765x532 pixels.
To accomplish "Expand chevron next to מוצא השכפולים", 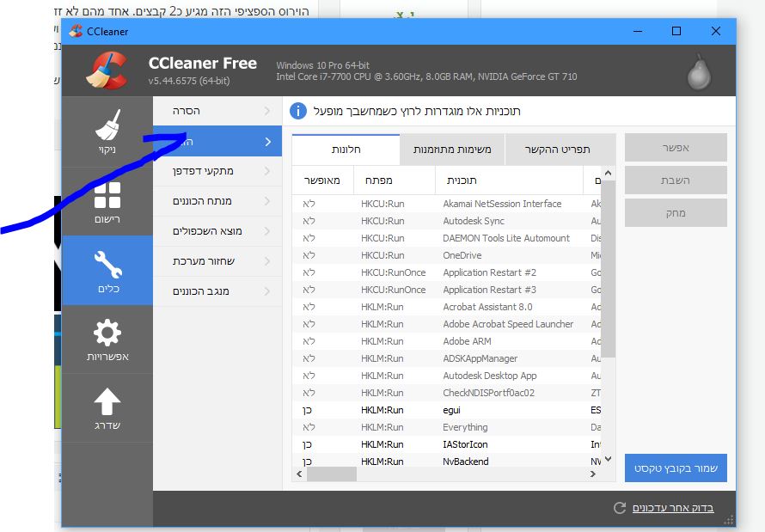I will 267,231.
